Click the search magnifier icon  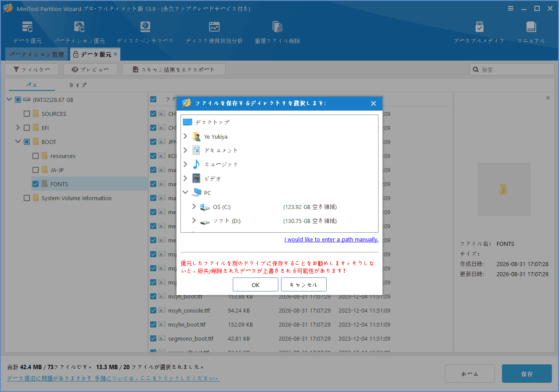[476, 69]
